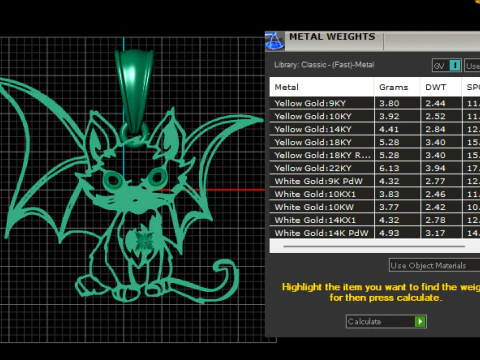
Task: Click the green Calculate arrow icon
Action: pos(420,321)
